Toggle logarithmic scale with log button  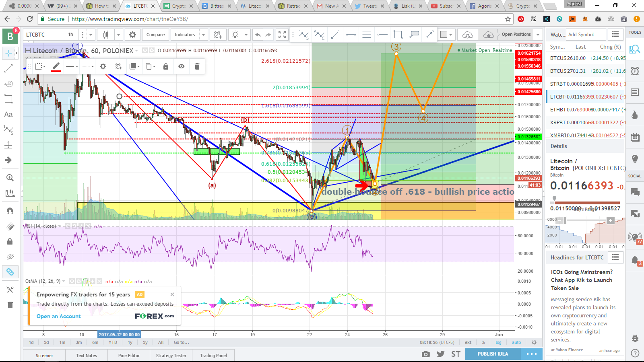(x=499, y=343)
